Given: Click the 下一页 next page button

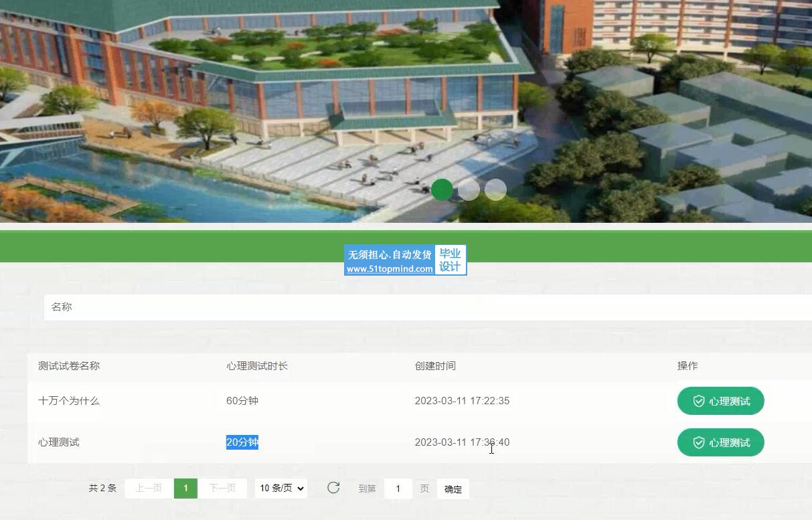Looking at the screenshot, I should pos(222,489).
